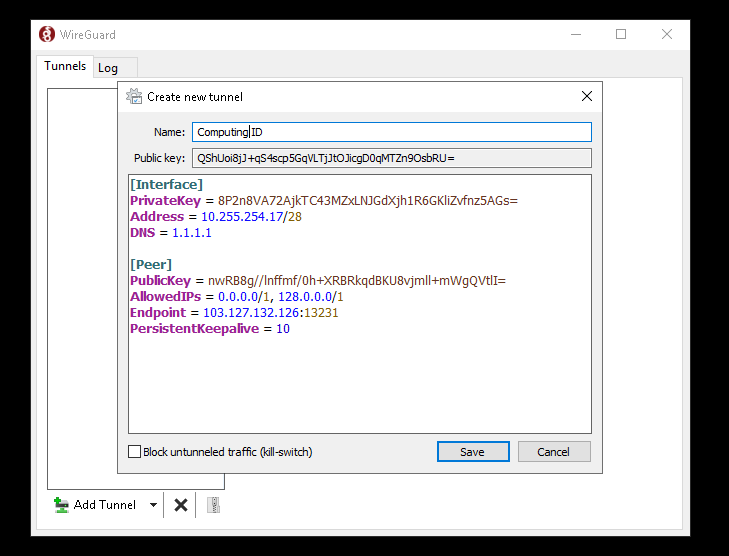Cancel the tunnel creation dialog

[x=554, y=451]
